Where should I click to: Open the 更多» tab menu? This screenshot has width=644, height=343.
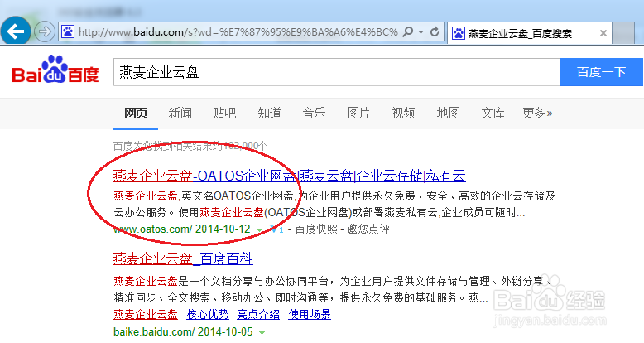point(537,113)
